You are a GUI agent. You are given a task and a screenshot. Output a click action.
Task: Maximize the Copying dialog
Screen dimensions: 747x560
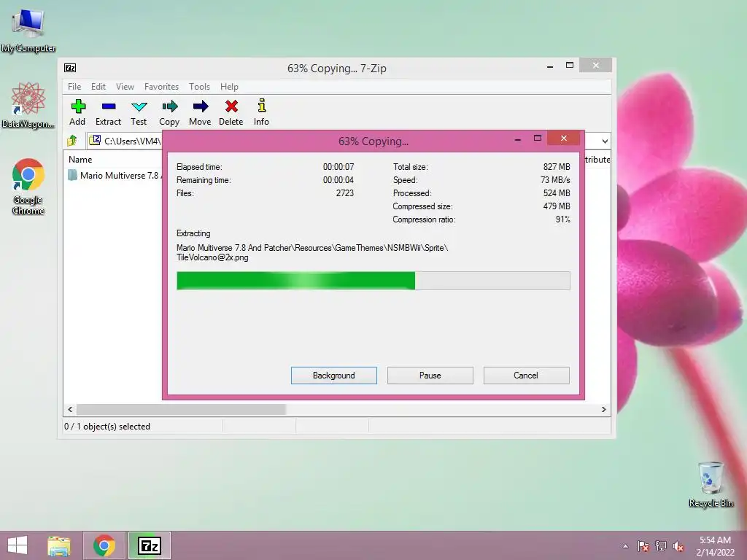538,139
